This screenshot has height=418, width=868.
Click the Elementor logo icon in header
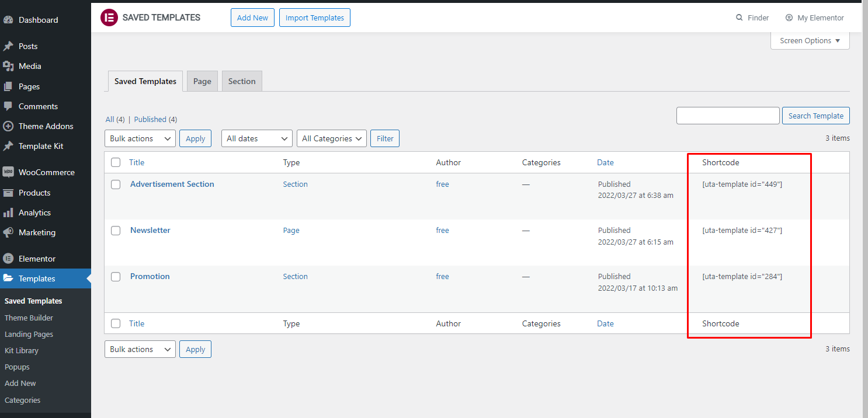109,18
